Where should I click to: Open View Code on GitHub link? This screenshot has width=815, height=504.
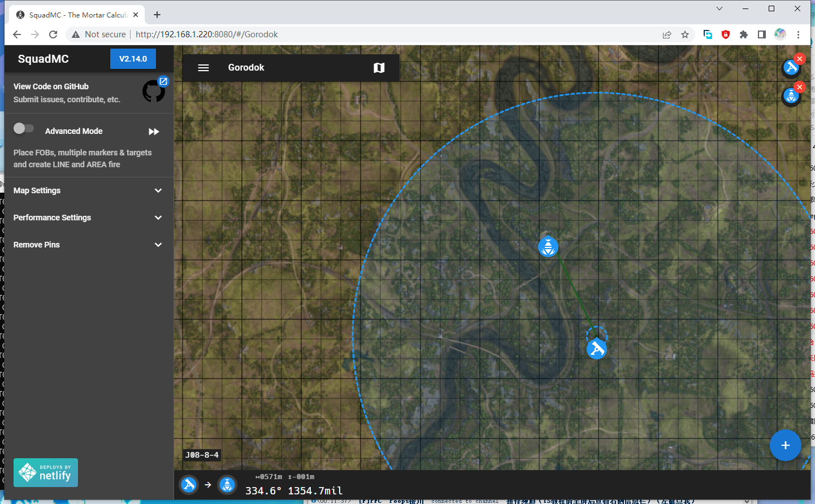click(x=51, y=86)
